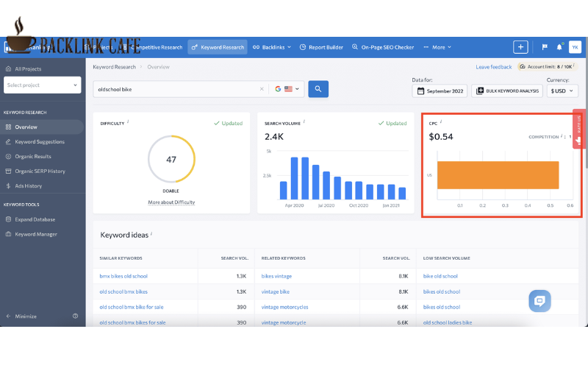Open the chat support bubble
588x368 pixels.
point(539,301)
